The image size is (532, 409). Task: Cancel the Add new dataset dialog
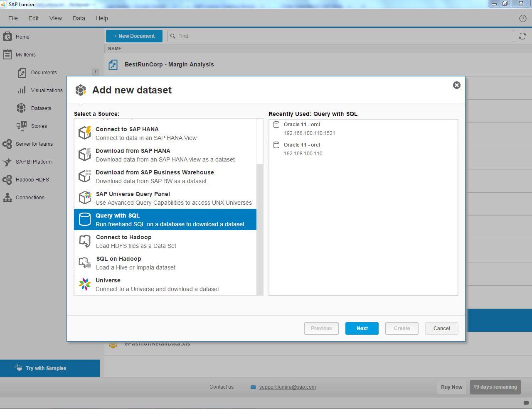click(x=442, y=328)
